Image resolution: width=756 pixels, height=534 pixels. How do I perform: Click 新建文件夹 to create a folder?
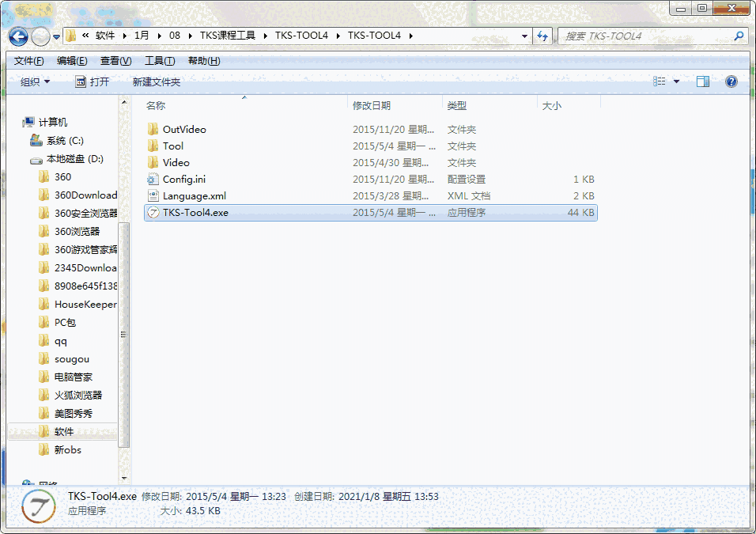157,82
